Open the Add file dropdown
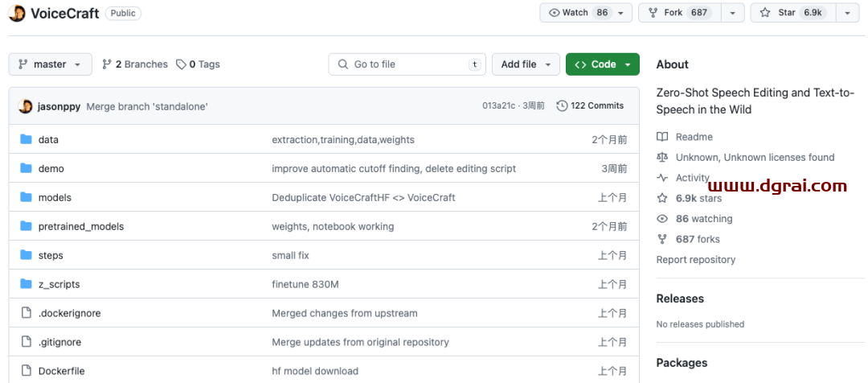Screen dimensions: 868x383 (x=526, y=64)
